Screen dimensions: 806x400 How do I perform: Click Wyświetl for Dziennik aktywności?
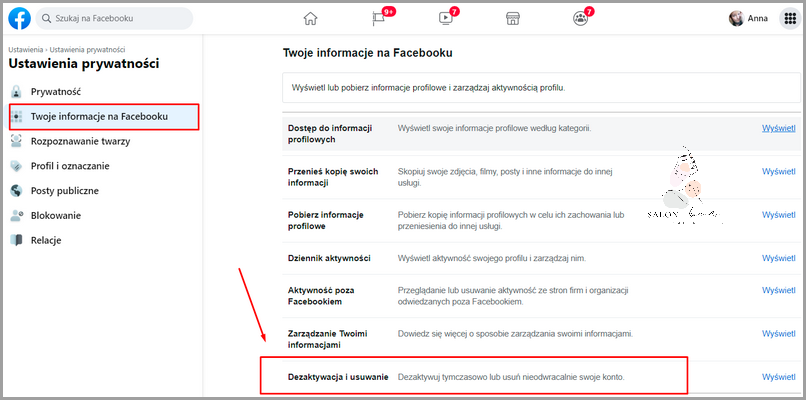pyautogui.click(x=779, y=258)
